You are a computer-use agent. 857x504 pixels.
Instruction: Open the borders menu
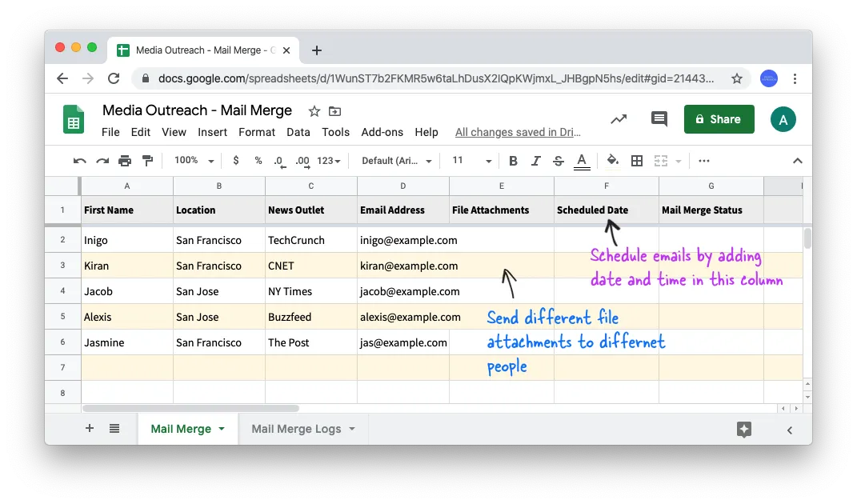(x=637, y=160)
